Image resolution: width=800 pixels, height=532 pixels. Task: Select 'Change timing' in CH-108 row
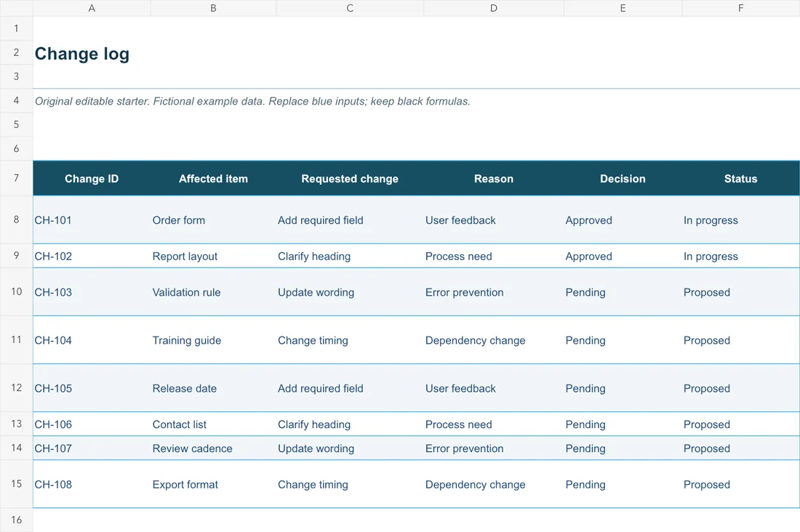click(350, 484)
